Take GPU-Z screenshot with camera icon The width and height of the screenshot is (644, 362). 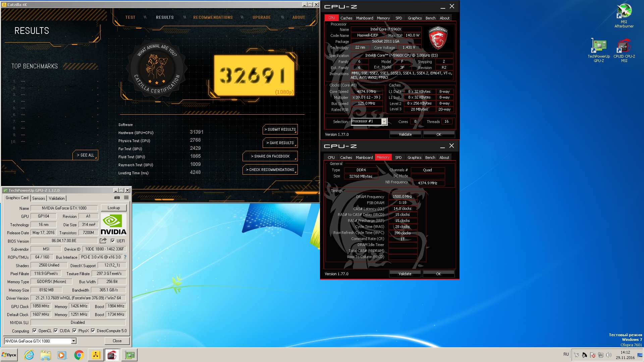[117, 198]
